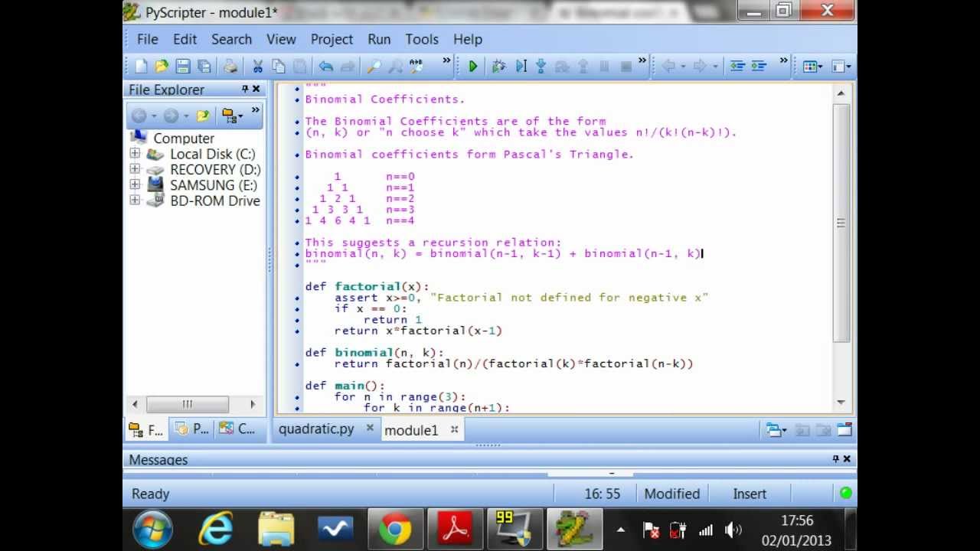Screen dimensions: 980x551
Task: Open the view panel icon dropdown
Action: coord(841,67)
